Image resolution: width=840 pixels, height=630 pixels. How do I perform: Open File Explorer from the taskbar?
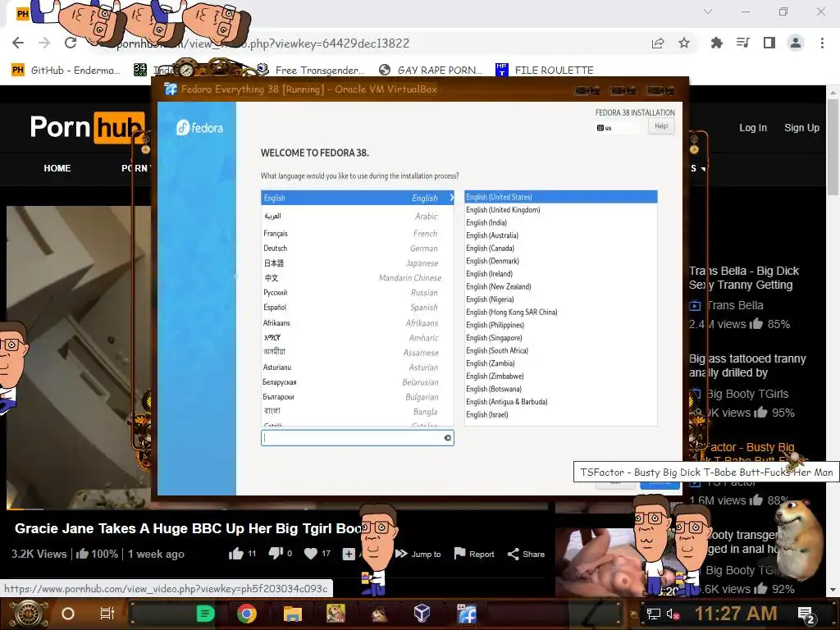click(293, 614)
